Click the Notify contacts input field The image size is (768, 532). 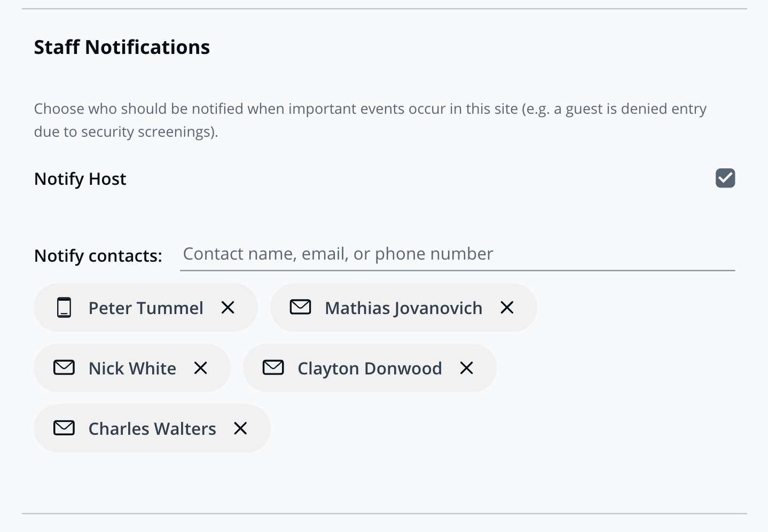tap(457, 254)
